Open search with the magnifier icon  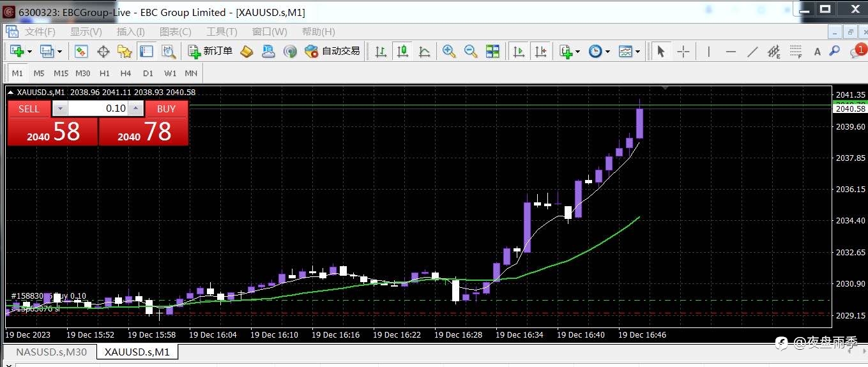point(834,52)
